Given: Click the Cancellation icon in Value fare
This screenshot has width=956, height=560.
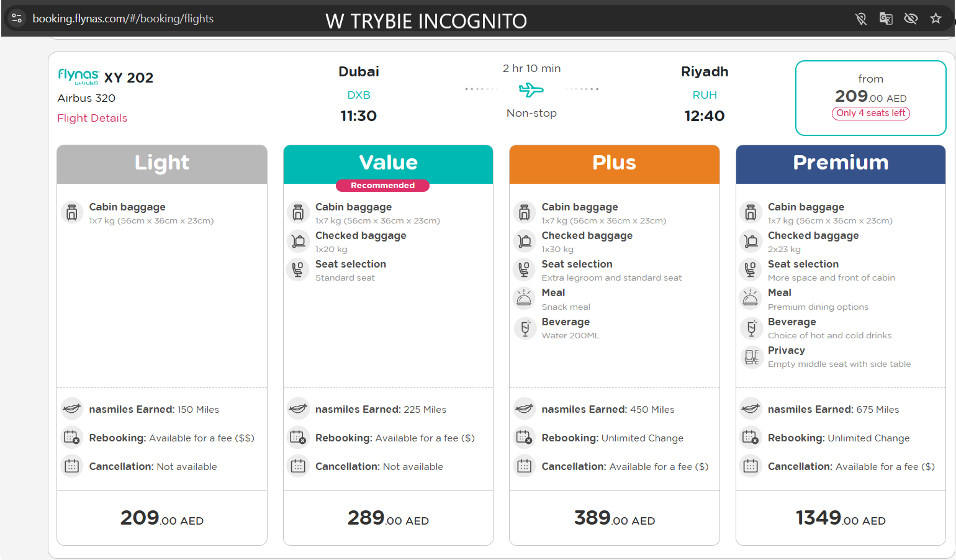Looking at the screenshot, I should 298,466.
